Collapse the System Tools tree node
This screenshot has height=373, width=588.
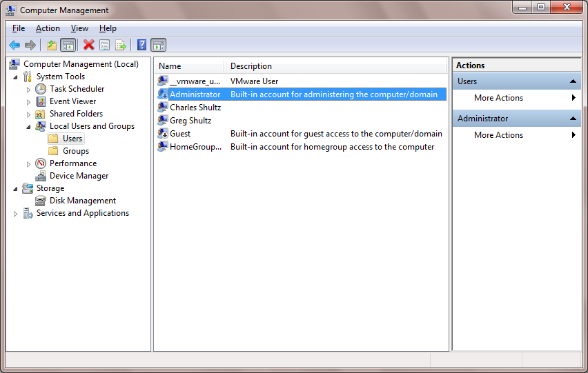coord(15,77)
